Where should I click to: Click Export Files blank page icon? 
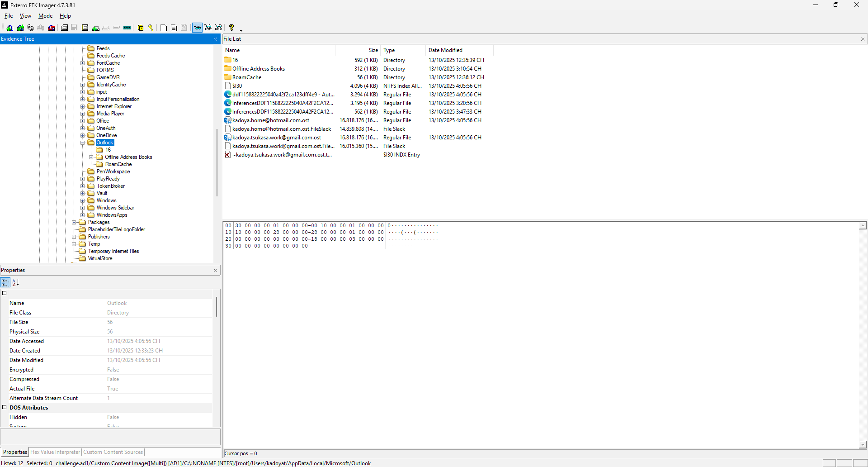coord(164,28)
